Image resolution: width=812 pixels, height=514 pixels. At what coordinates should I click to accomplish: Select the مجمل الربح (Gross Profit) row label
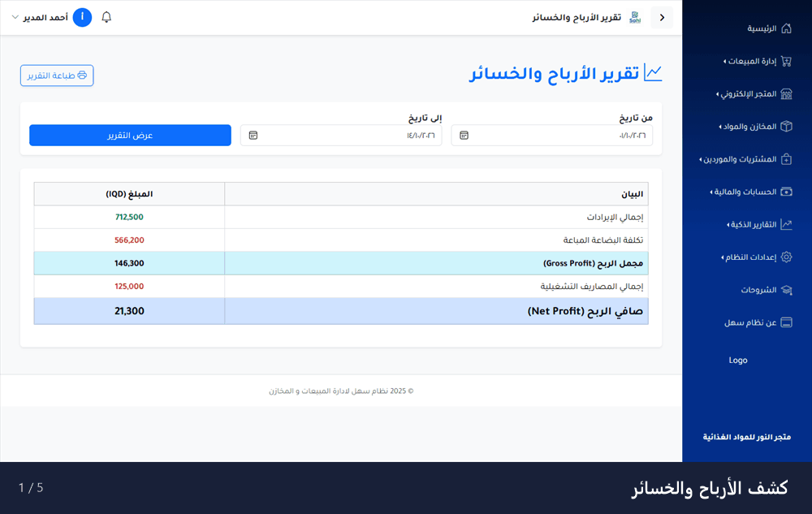pyautogui.click(x=593, y=263)
